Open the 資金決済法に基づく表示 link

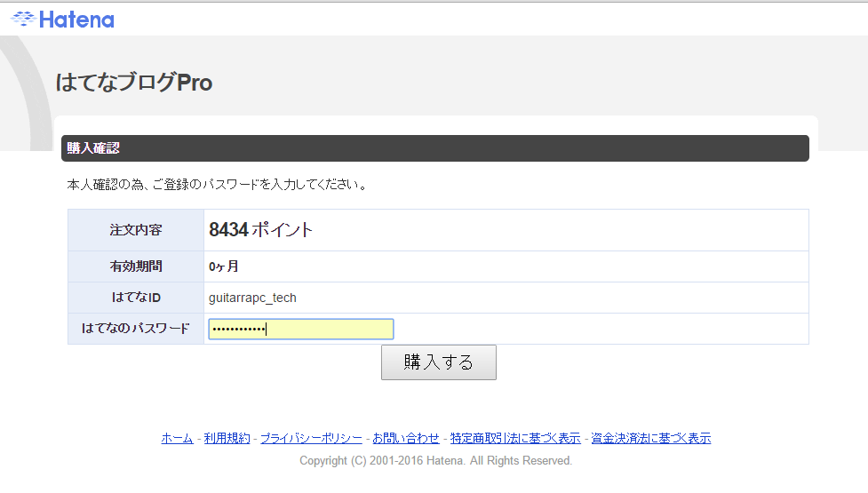coord(651,438)
